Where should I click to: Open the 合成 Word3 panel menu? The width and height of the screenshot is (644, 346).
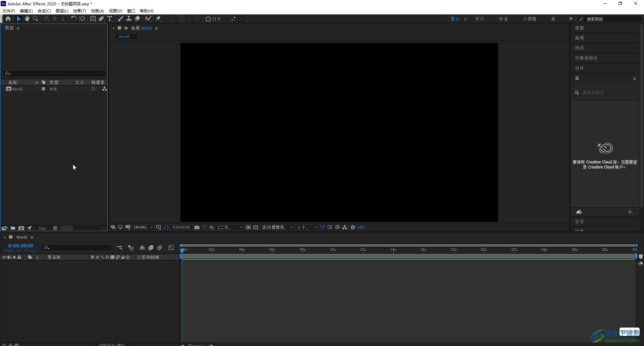[156, 28]
